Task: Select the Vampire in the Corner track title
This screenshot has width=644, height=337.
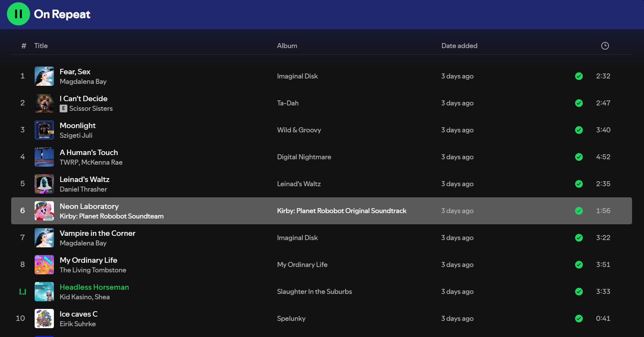Action: 97,233
